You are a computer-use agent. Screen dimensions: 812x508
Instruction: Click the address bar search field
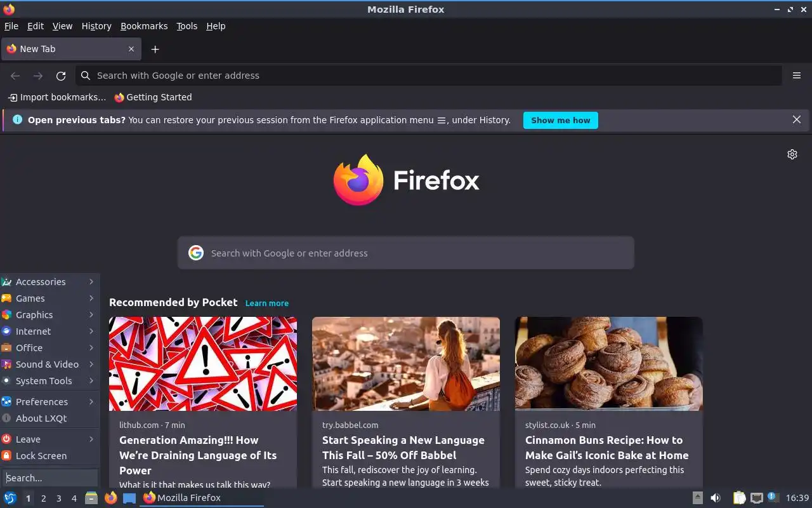pyautogui.click(x=429, y=76)
